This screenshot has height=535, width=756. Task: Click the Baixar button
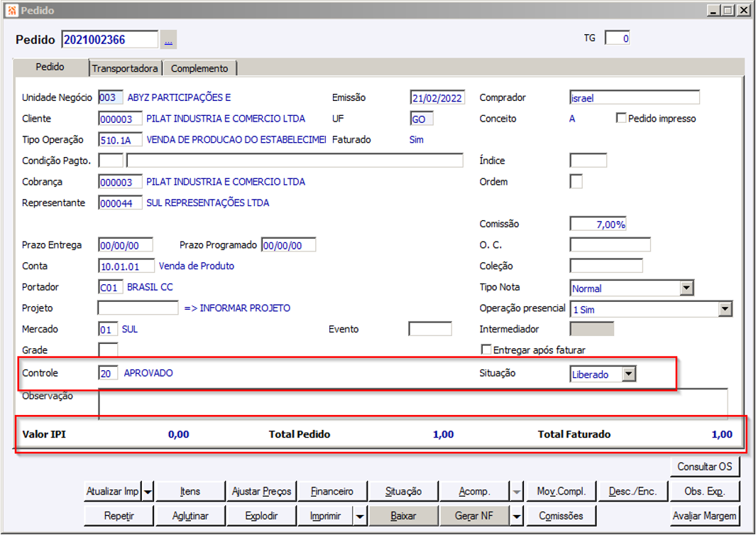point(403,517)
